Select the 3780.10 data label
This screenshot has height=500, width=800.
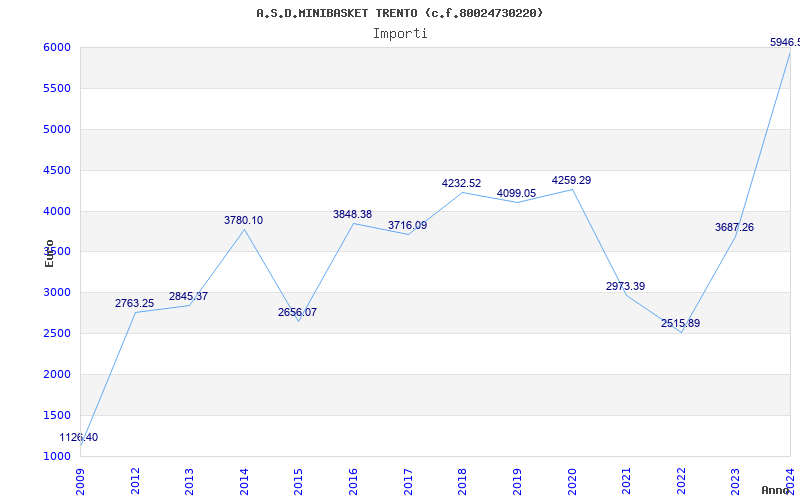pos(243,220)
